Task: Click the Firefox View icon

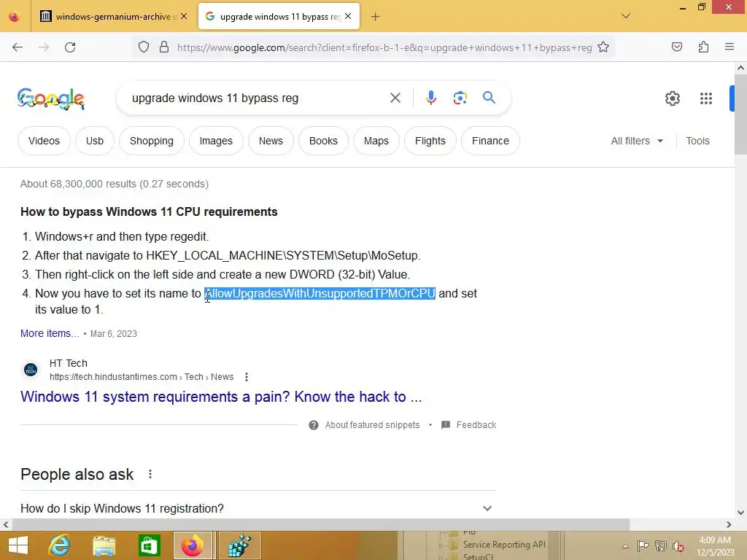Action: click(15, 16)
